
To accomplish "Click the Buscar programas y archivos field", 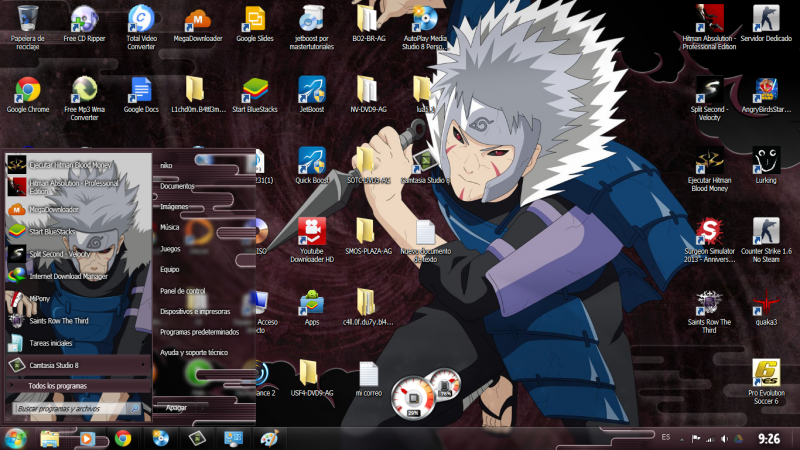I will click(72, 409).
